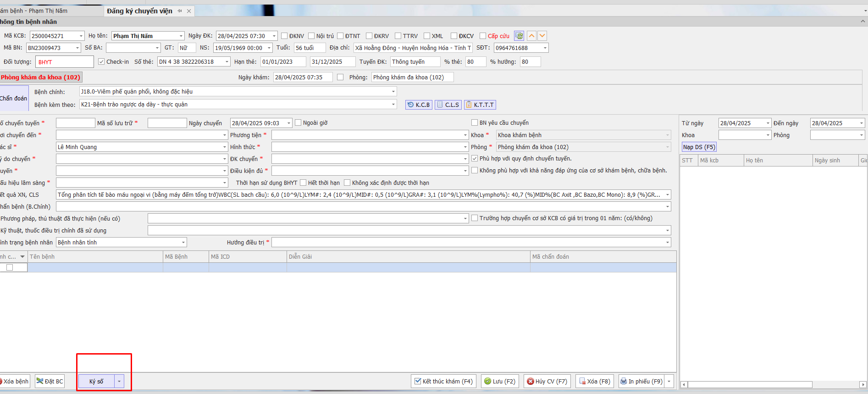Open the K.T.T.T button
The height and width of the screenshot is (394, 868).
(x=480, y=105)
